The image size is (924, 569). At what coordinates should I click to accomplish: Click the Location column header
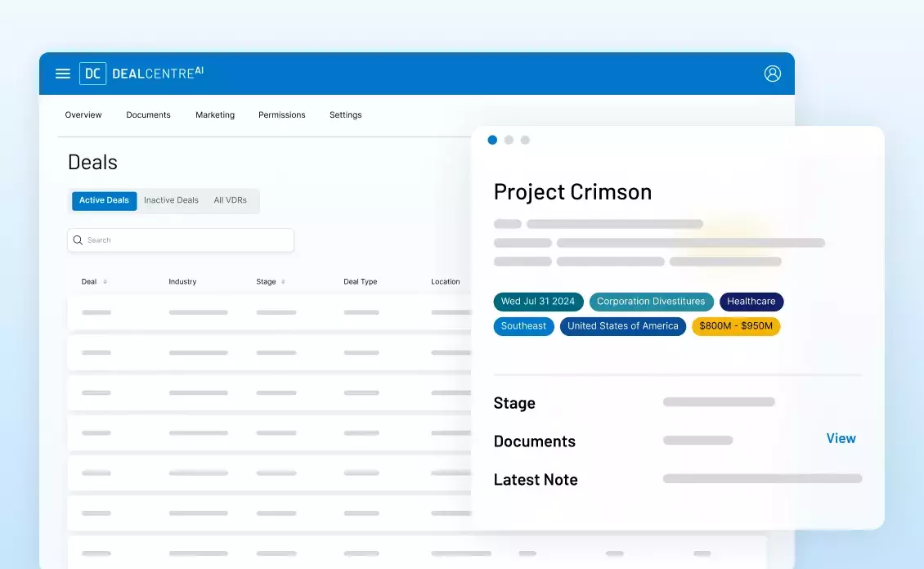[446, 281]
